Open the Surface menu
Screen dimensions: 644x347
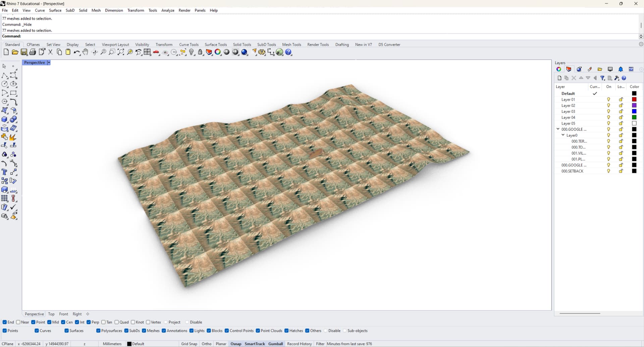pyautogui.click(x=55, y=10)
